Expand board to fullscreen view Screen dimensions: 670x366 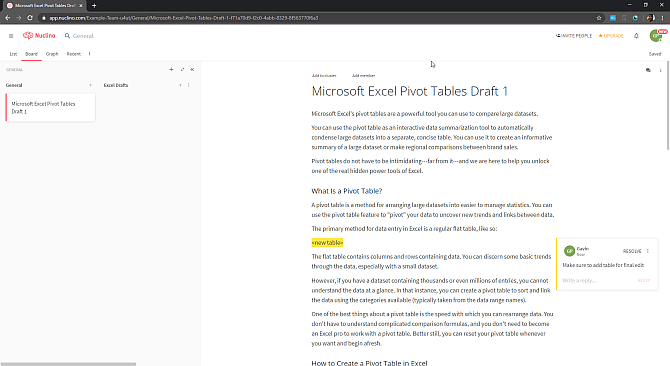[x=182, y=69]
